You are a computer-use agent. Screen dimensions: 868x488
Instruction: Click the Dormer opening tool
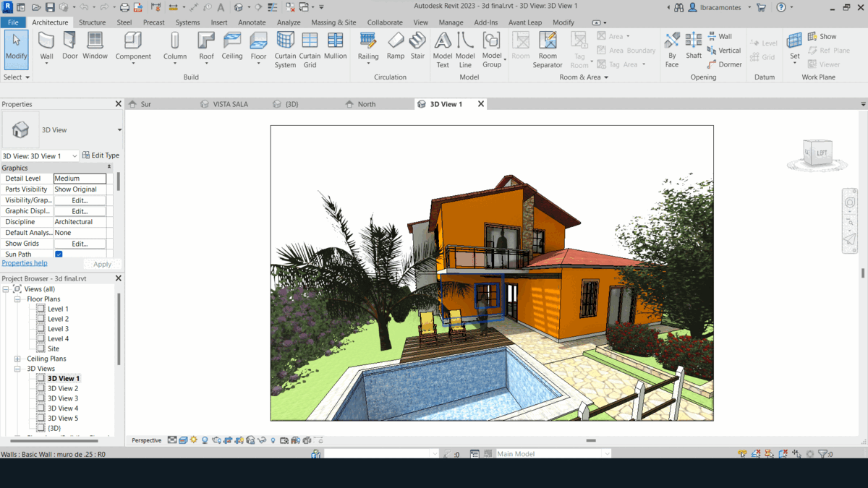(724, 64)
